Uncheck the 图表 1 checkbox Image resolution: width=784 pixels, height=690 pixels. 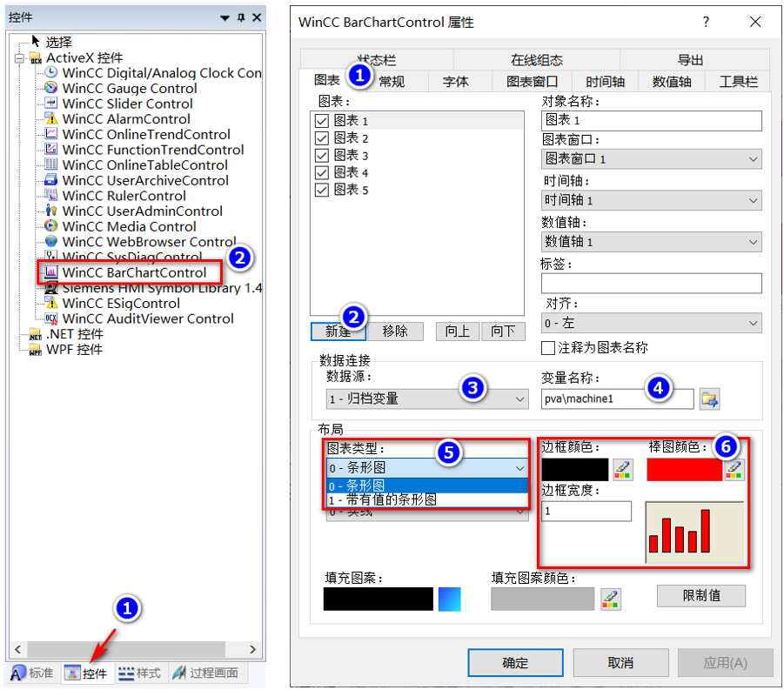[x=321, y=121]
